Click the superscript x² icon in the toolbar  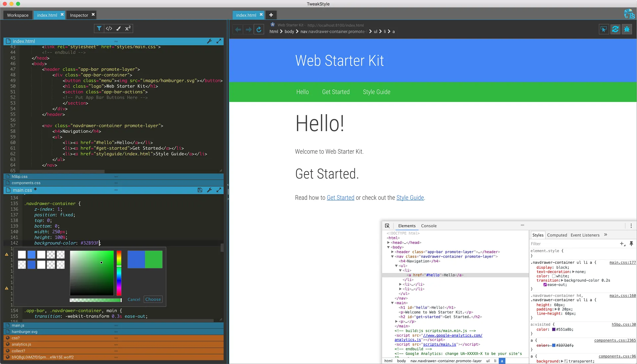tap(128, 29)
